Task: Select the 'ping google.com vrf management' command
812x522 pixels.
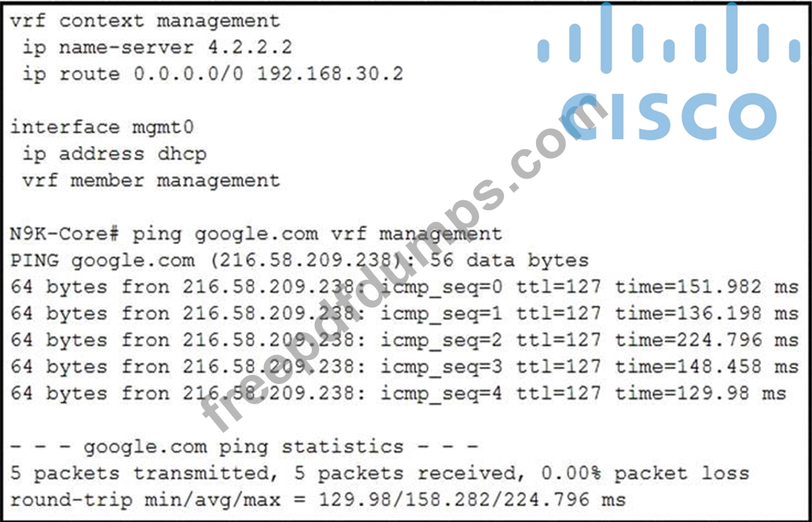Action: [317, 234]
